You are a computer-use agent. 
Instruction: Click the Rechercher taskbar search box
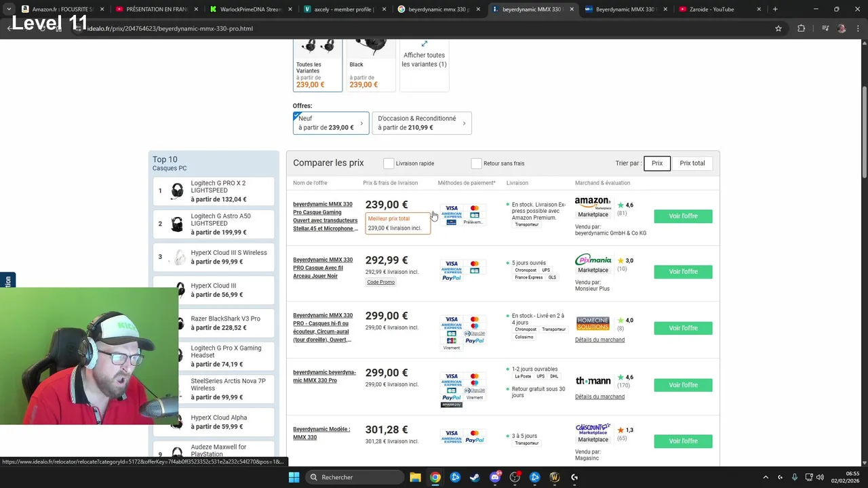[353, 477]
